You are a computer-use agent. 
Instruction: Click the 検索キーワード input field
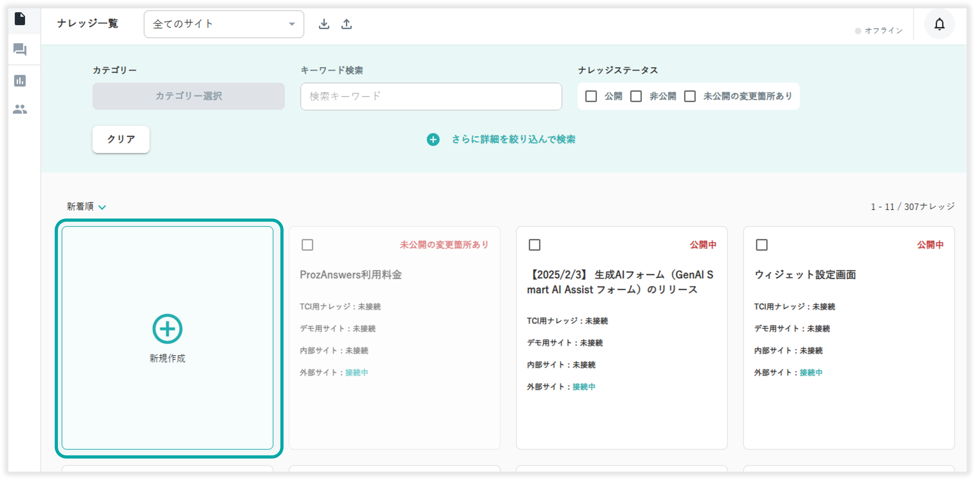pos(431,96)
